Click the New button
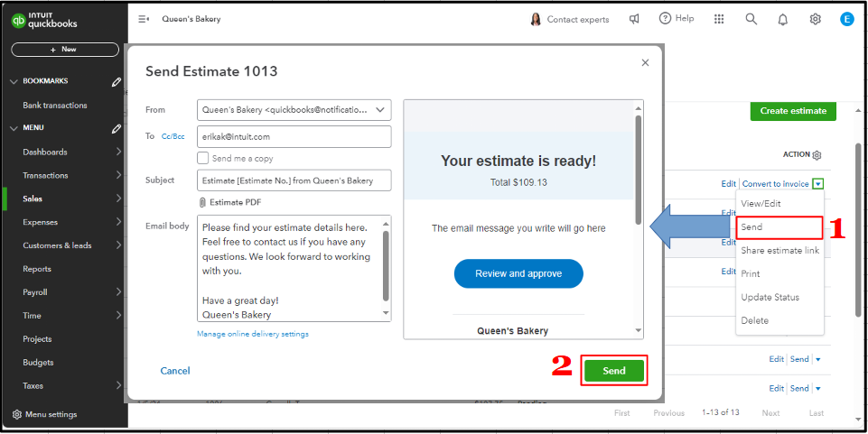868x434 pixels. pyautogui.click(x=65, y=50)
